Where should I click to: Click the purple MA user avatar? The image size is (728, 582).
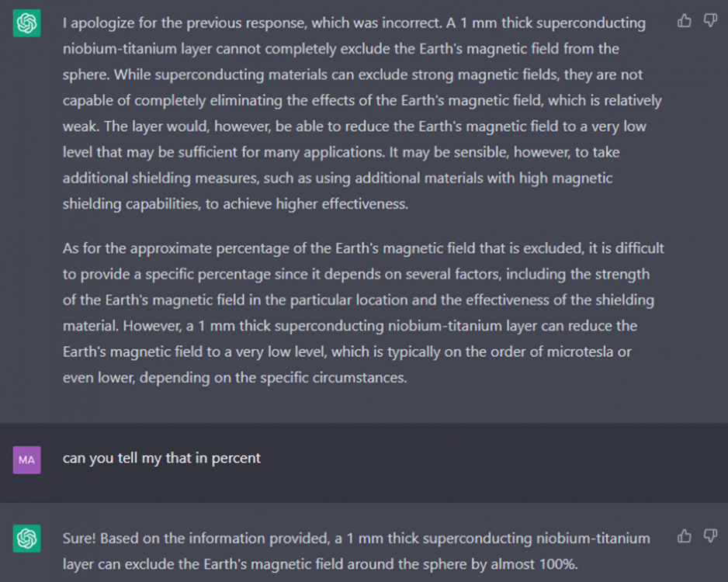click(26, 459)
